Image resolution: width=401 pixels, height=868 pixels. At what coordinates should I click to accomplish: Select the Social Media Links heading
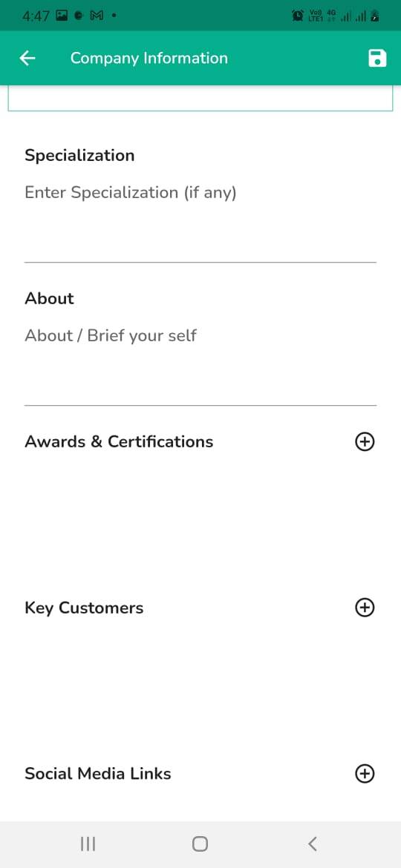coord(98,773)
